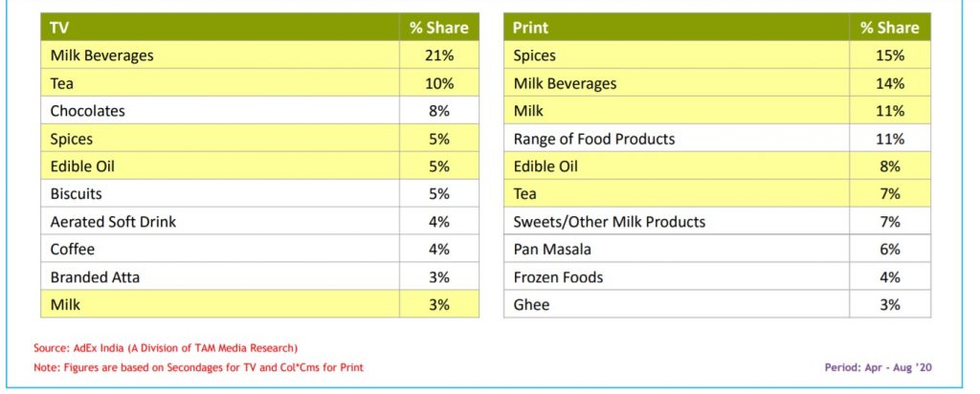
Task: Click the Period Apr - Aug '20 label
Action: tap(876, 366)
